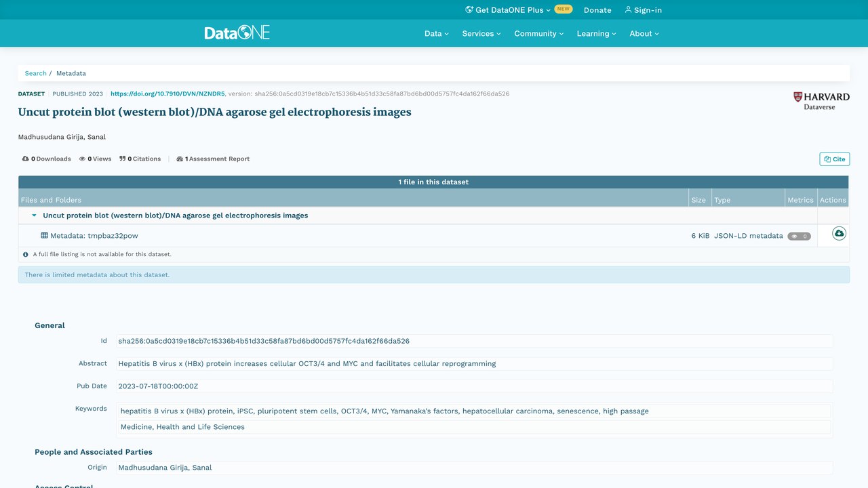
Task: Click the Sign-in link
Action: point(643,10)
